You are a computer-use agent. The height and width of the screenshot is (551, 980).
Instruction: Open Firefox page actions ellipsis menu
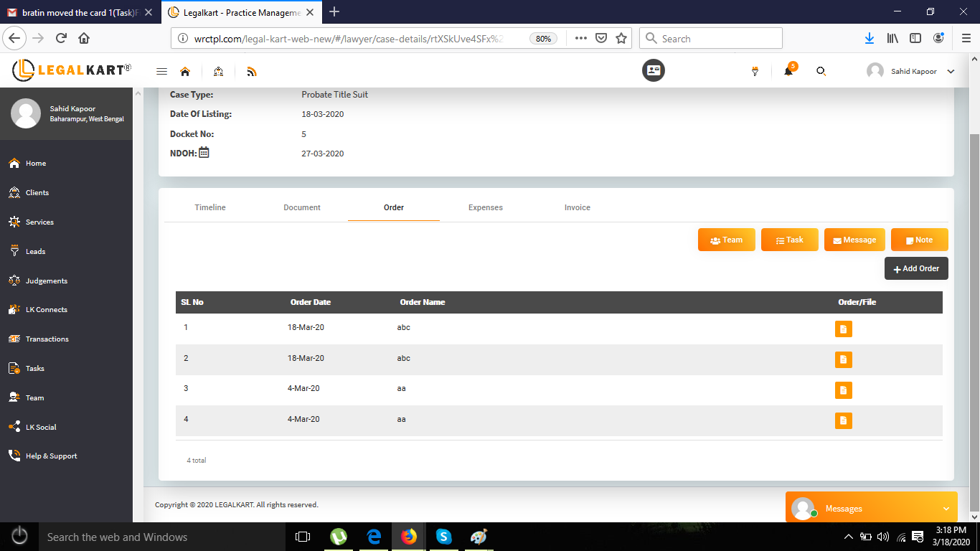click(x=580, y=39)
